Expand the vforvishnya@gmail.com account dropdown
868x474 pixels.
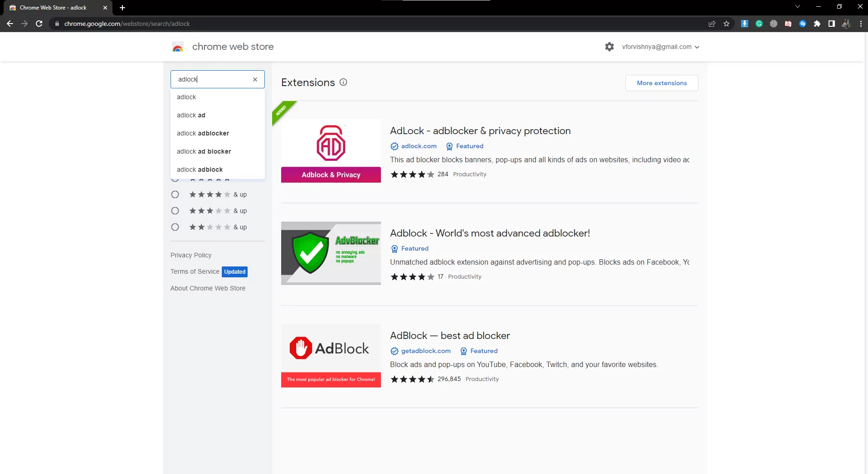(660, 47)
